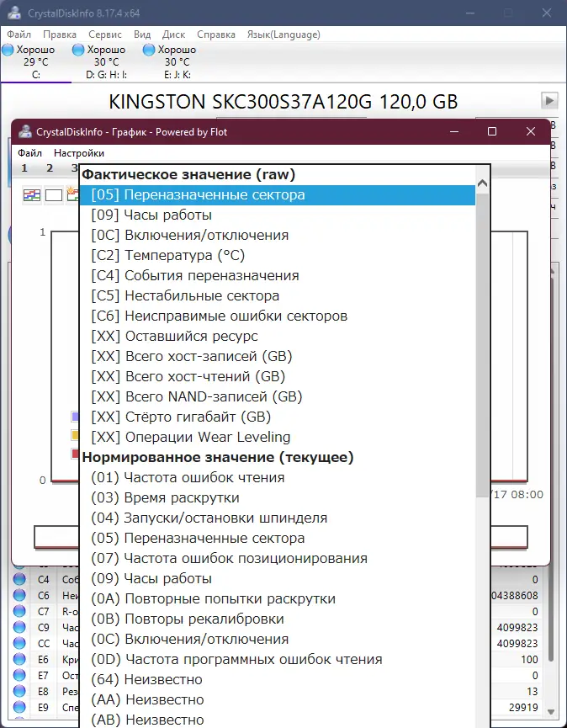Choose raw [05] Переназначенные сектора option
This screenshot has height=728, width=567.
(x=278, y=195)
